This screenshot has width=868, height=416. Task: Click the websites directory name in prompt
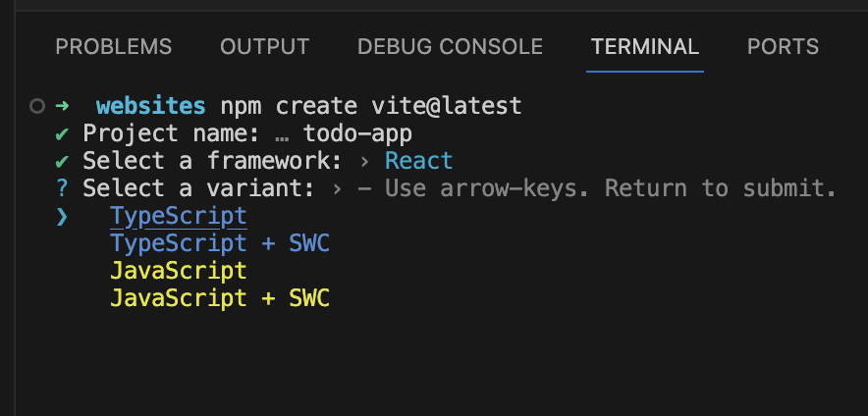[150, 106]
